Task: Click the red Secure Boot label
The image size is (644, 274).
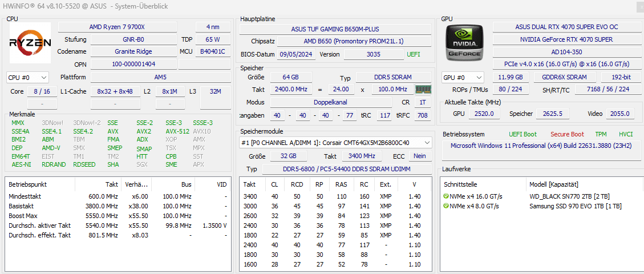Action: [567, 134]
